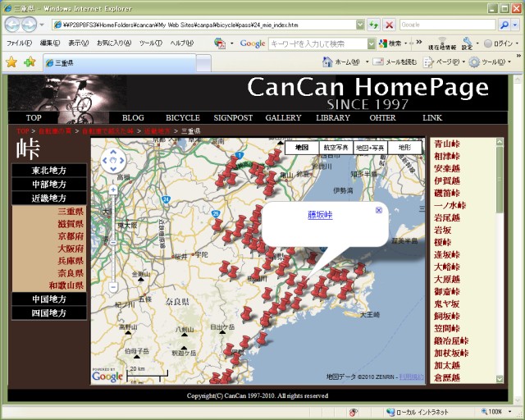This screenshot has height=420, width=525.
Task: Click the map zoom out minus button
Action: [113, 287]
